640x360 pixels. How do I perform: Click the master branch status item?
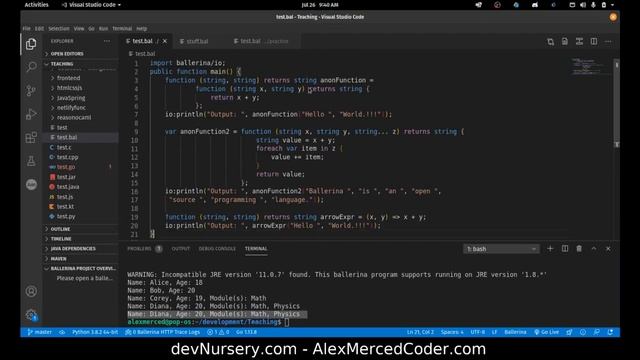(x=40, y=332)
